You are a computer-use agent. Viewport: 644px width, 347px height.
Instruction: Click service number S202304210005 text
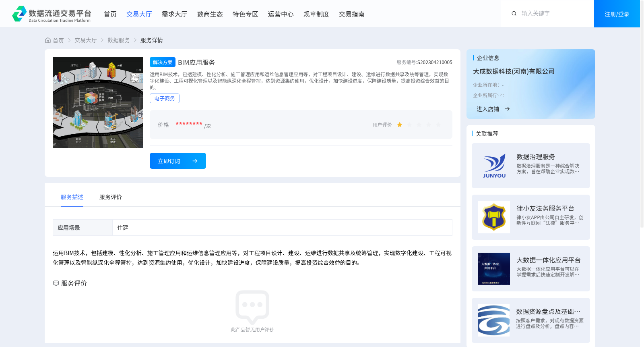click(x=435, y=62)
